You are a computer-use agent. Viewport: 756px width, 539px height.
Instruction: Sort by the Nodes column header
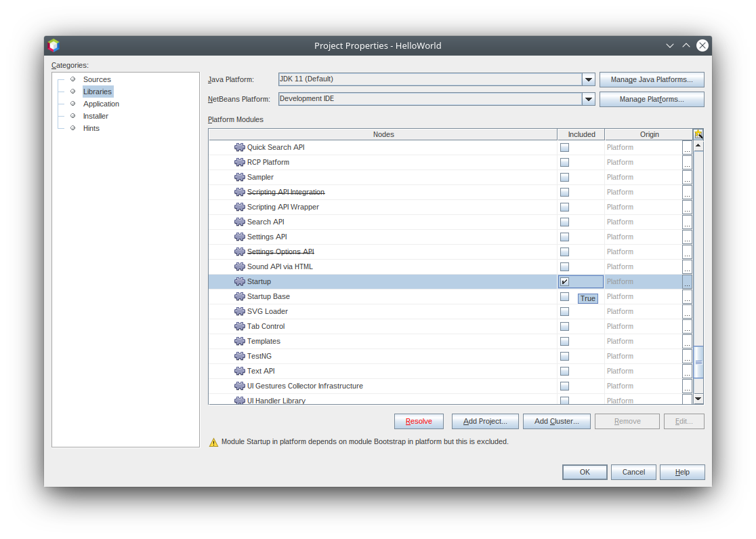pos(383,134)
